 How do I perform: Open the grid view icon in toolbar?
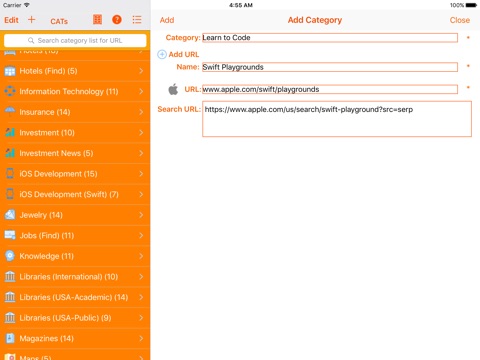coord(97,20)
